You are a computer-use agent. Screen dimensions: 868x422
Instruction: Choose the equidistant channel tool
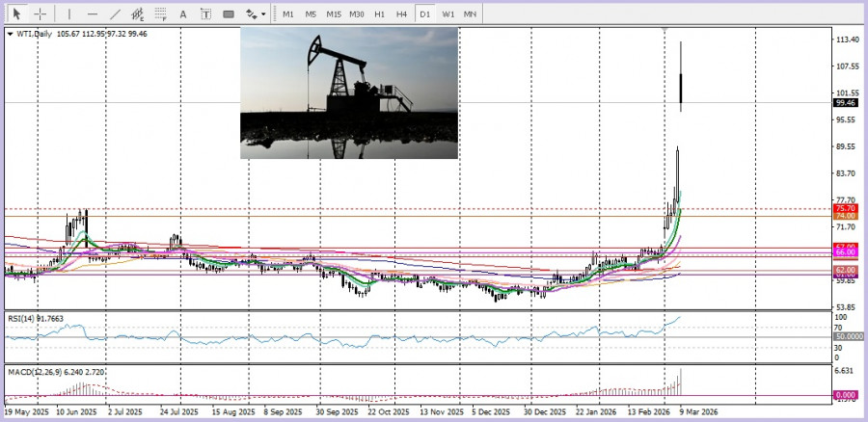pos(139,14)
